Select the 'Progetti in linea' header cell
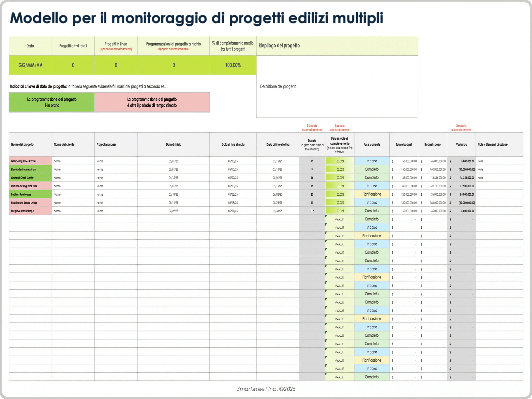532x399 pixels. click(x=116, y=46)
